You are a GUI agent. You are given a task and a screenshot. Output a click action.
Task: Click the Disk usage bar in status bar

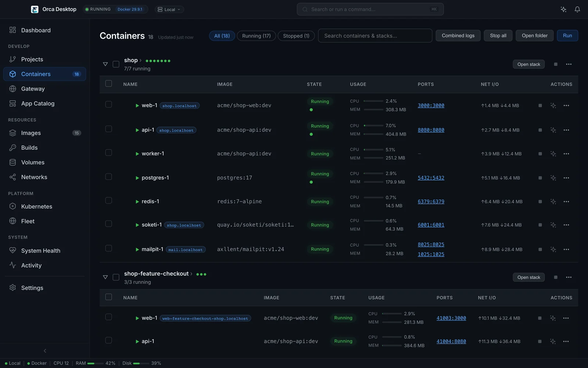141,363
